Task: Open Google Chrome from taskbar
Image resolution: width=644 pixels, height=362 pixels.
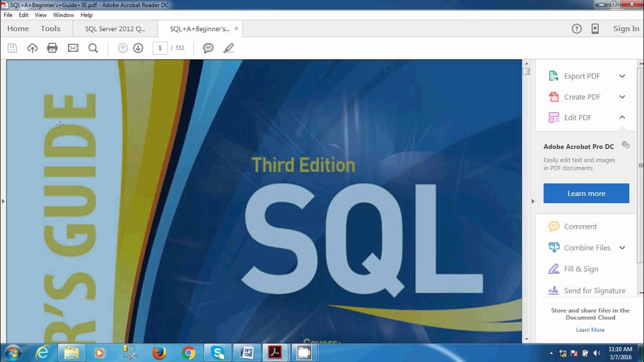Action: click(189, 353)
